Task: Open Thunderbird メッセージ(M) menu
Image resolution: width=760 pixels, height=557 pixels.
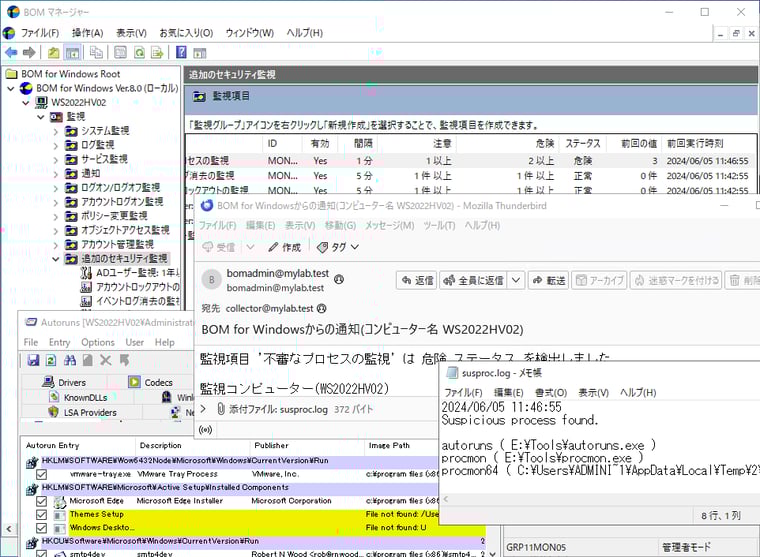Action: [x=390, y=225]
